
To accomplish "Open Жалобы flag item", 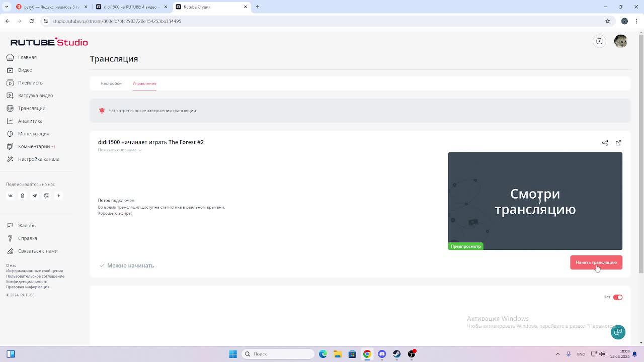I will click(x=27, y=225).
